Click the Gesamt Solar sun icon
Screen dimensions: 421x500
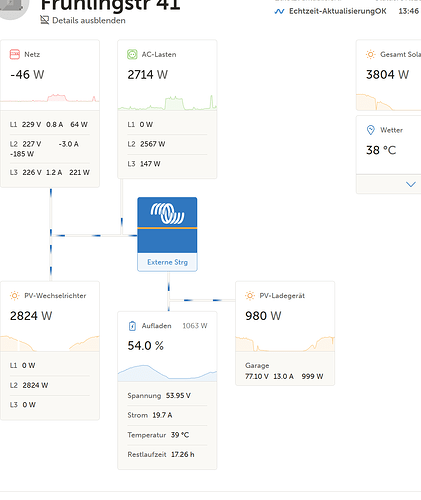370,54
